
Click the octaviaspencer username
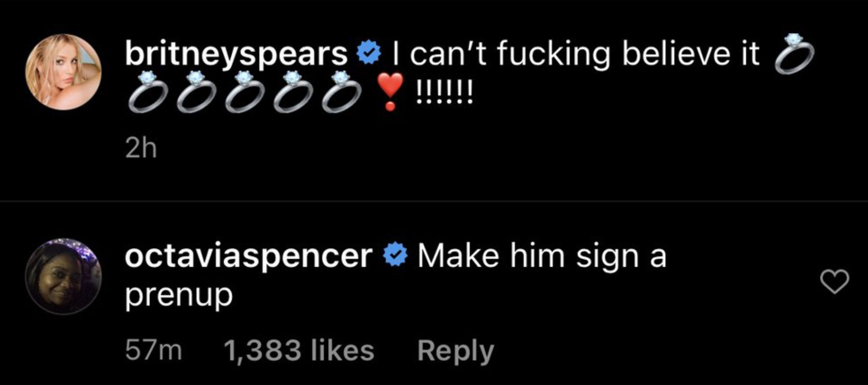coord(248,256)
